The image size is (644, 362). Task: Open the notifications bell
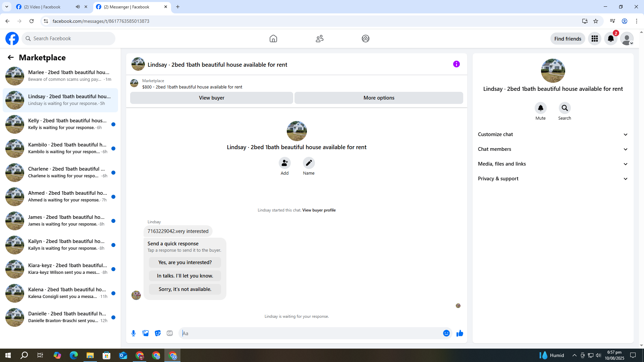(610, 39)
